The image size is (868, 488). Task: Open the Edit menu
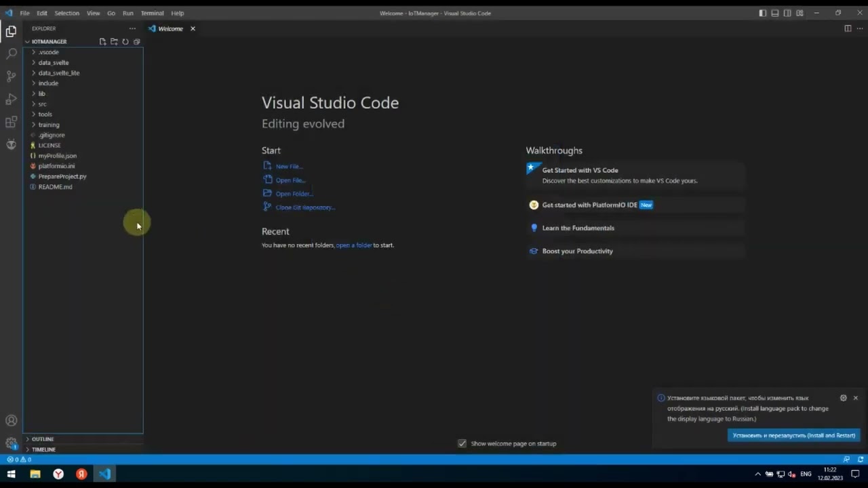(42, 13)
